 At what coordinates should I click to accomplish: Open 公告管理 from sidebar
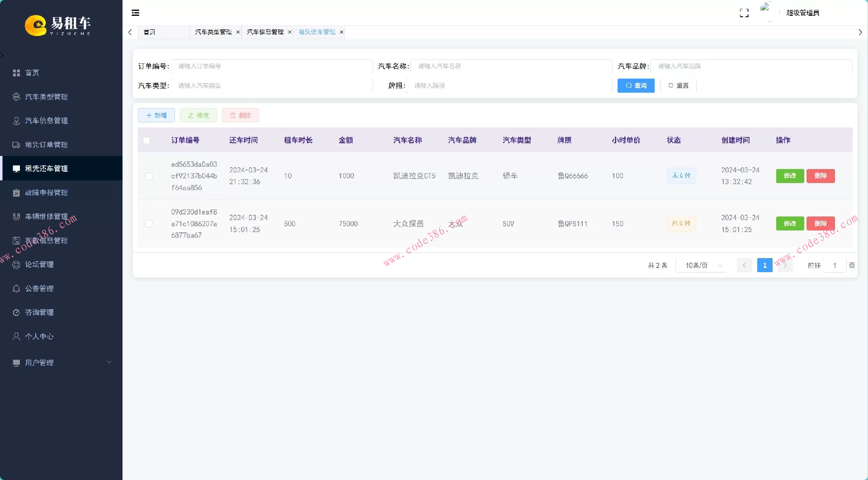tap(39, 288)
